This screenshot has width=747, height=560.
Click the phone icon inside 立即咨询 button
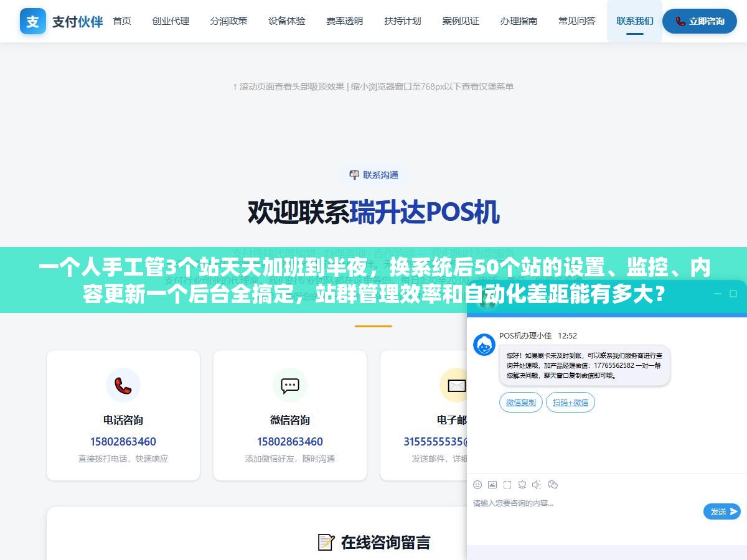tap(680, 21)
